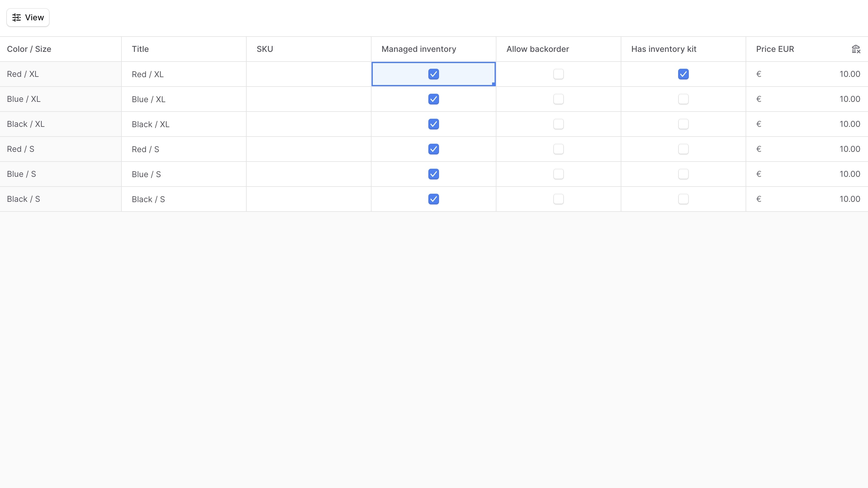
Task: Uncheck Managed inventory for Blue / S
Action: [x=433, y=174]
